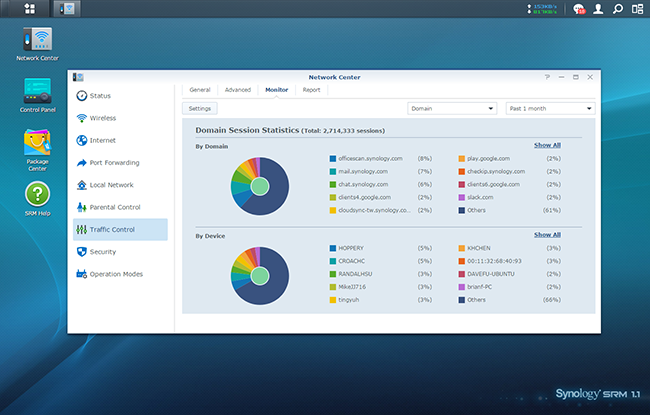
Task: Open the widgets panel icon
Action: pyautogui.click(x=637, y=9)
